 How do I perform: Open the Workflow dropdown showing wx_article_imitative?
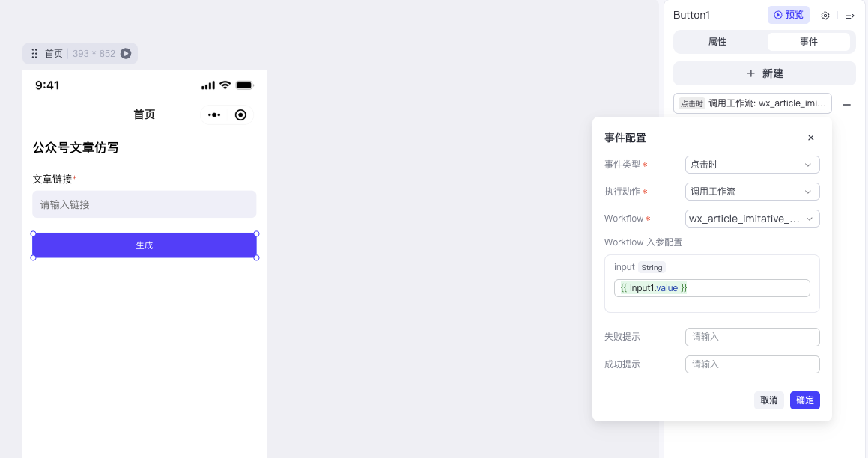click(x=752, y=219)
